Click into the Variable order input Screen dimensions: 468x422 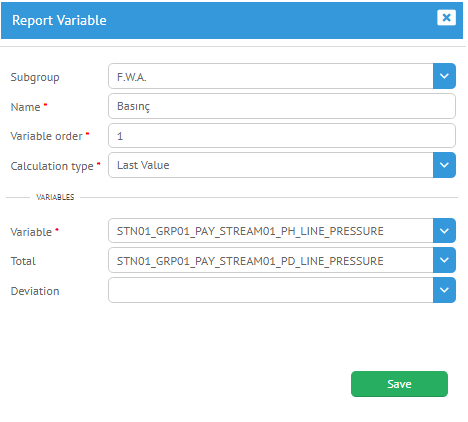(x=282, y=136)
